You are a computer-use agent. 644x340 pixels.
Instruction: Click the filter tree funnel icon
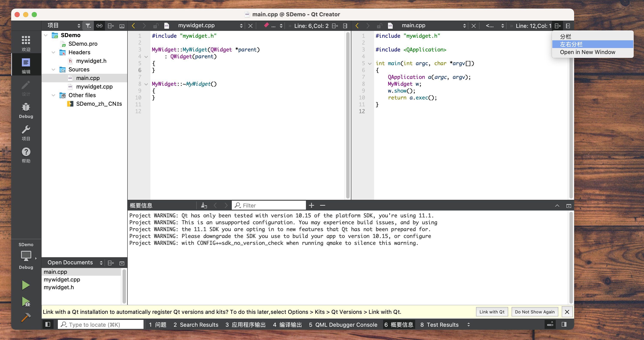pos(88,26)
